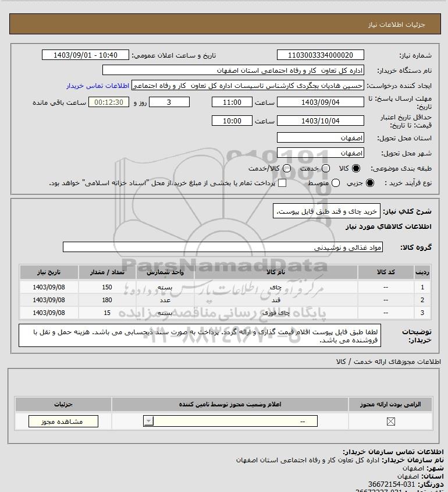Click the need number field 1103003334000020
Image resolution: width=448 pixels, height=492 pixels.
tap(321, 55)
